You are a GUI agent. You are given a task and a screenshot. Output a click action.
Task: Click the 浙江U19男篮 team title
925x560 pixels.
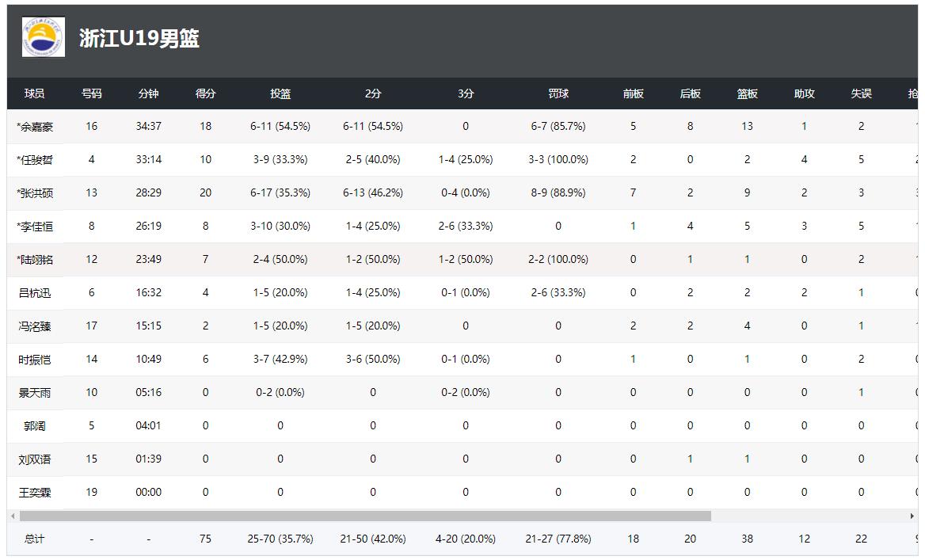click(139, 39)
